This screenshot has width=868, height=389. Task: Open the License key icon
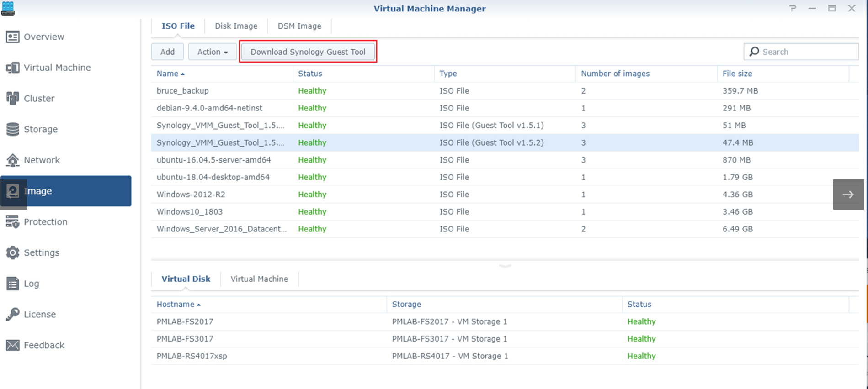(x=12, y=314)
